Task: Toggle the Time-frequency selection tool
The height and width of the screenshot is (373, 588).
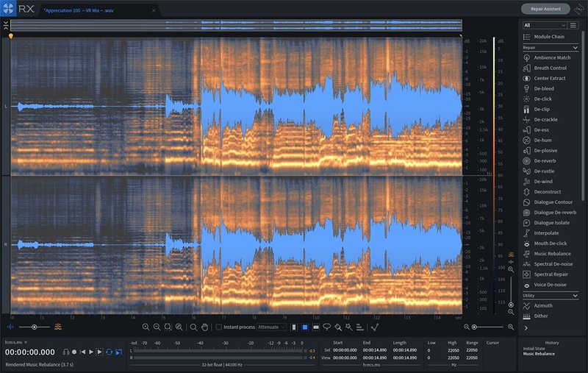Action: pos(305,327)
